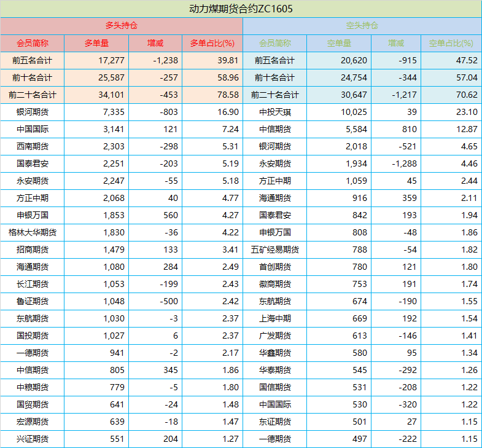Select 东证期货 member name
The height and width of the screenshot is (448, 482).
point(275,422)
